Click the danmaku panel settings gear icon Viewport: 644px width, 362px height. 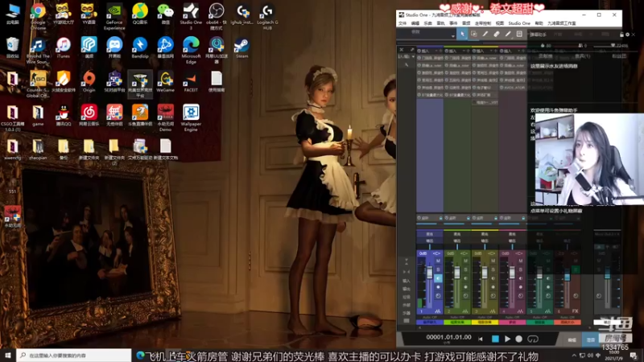pos(627,35)
